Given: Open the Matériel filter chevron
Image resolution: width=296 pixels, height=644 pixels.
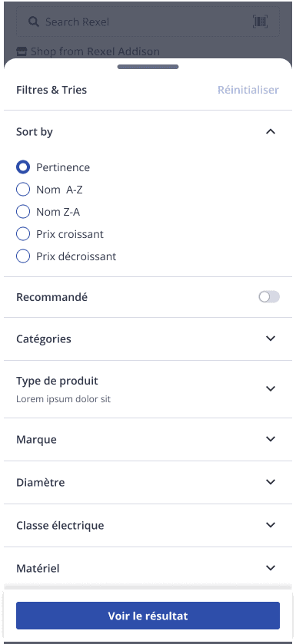Looking at the screenshot, I should coord(270,568).
